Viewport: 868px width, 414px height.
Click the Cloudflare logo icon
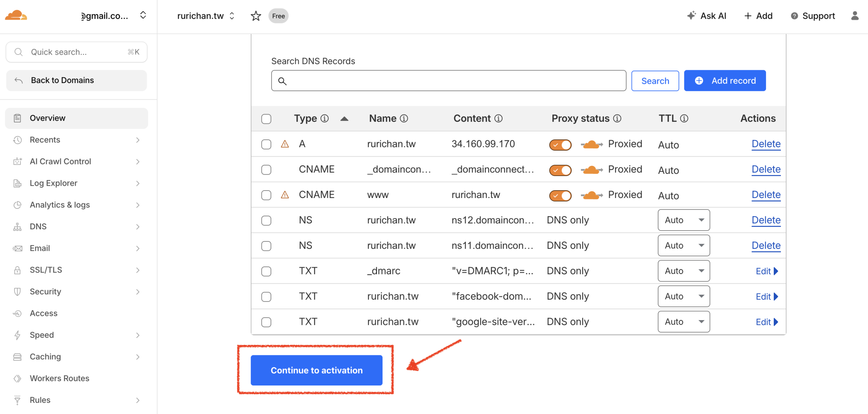pos(16,16)
